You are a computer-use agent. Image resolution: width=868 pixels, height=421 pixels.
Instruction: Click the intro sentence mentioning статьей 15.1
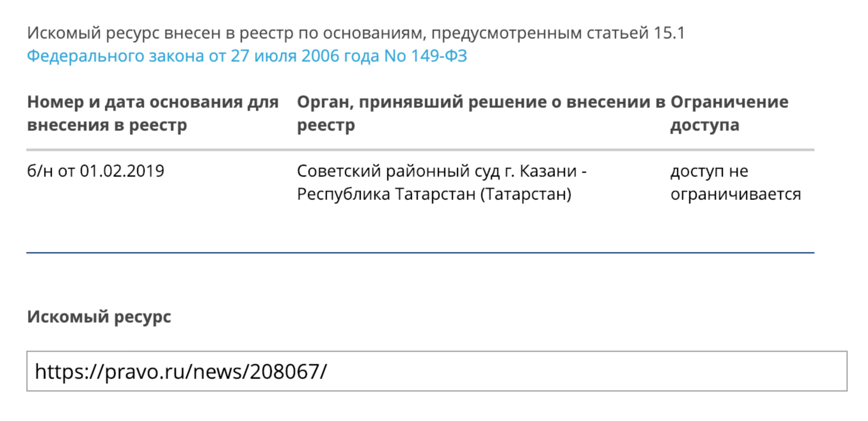click(x=356, y=33)
